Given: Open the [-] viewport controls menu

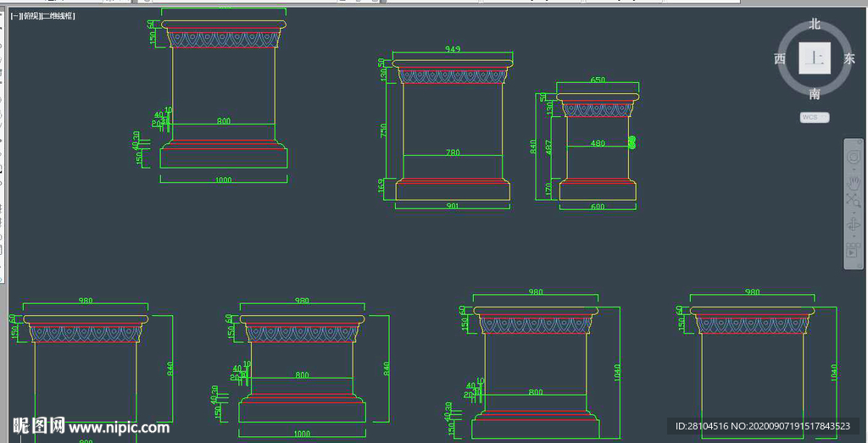Looking at the screenshot, I should (x=15, y=16).
